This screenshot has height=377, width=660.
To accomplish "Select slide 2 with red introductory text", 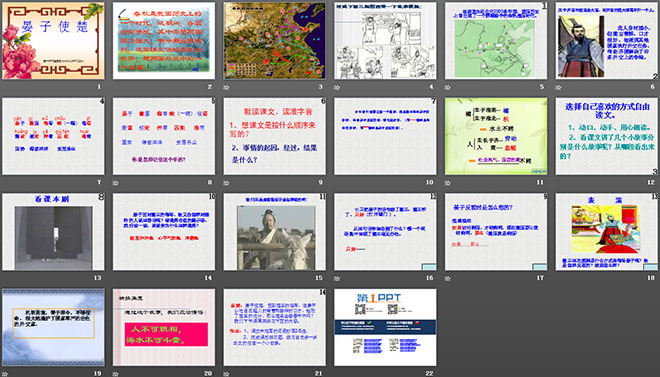I will [164, 40].
